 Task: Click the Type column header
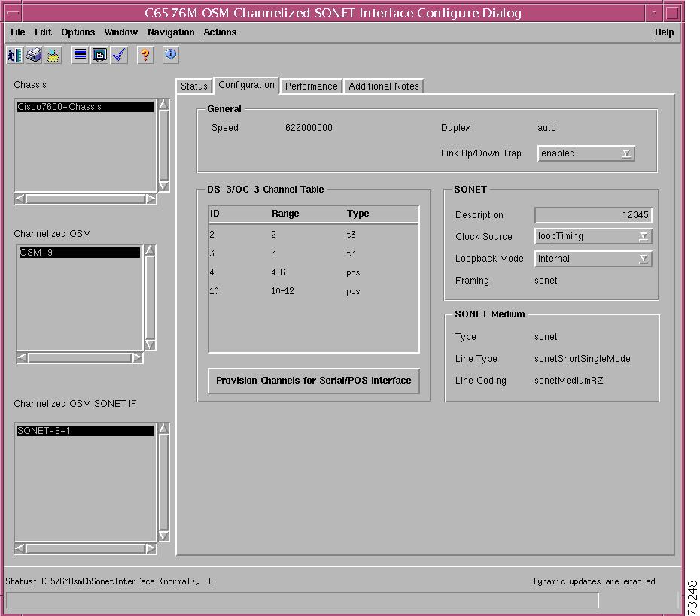click(x=358, y=214)
